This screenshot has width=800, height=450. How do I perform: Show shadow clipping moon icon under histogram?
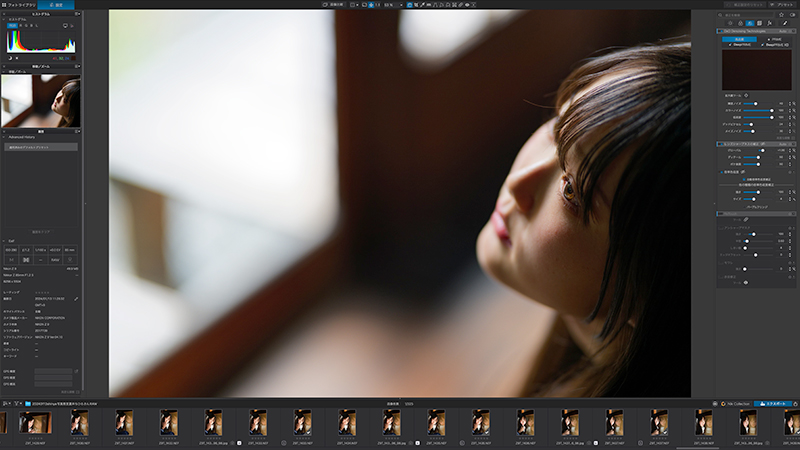point(10,58)
